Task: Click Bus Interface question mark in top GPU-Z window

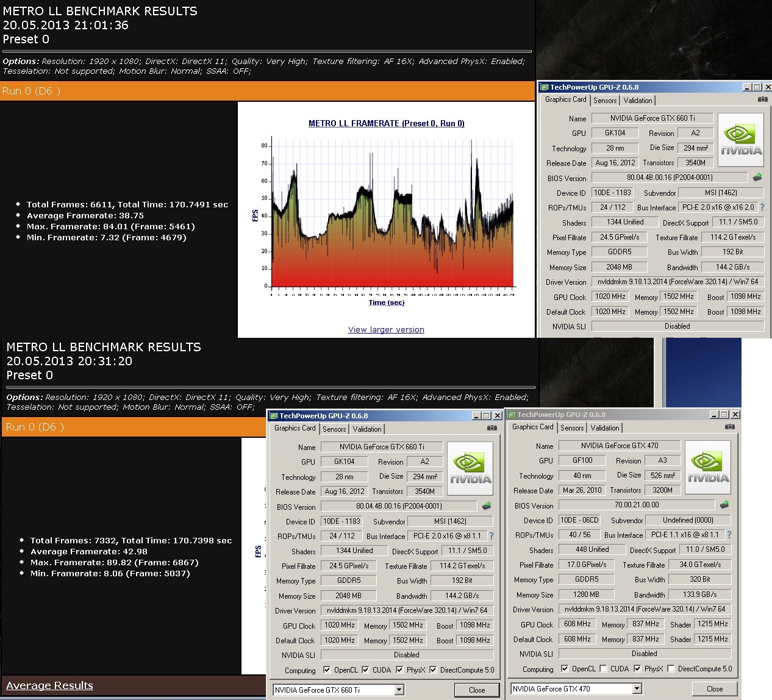Action: (x=762, y=207)
